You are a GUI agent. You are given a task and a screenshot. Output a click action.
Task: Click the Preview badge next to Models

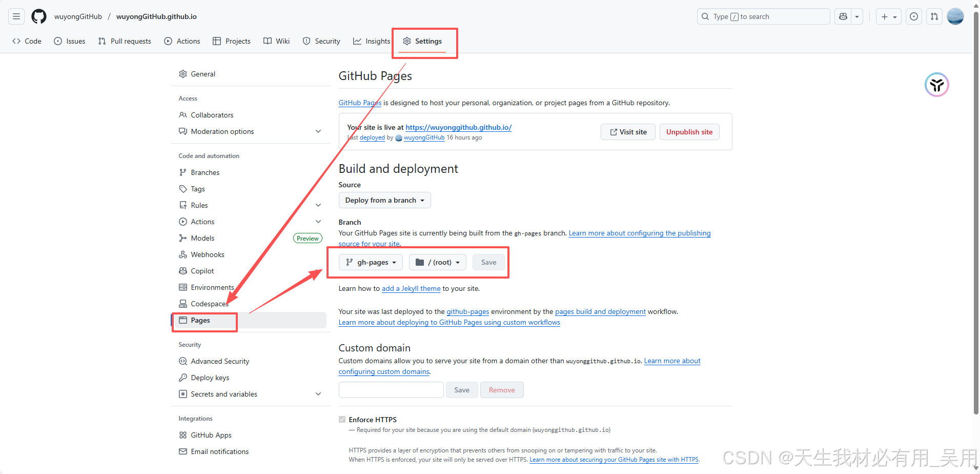[308, 238]
